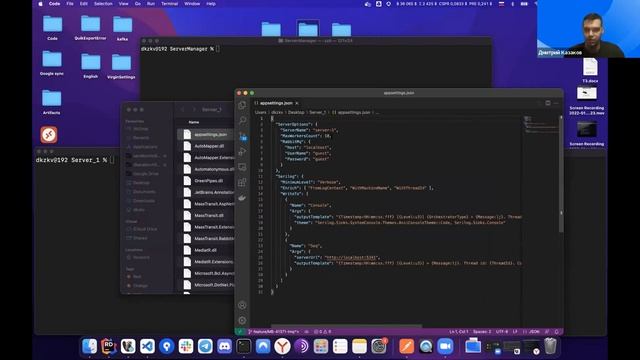Open Trash in the Dock

click(x=550, y=346)
